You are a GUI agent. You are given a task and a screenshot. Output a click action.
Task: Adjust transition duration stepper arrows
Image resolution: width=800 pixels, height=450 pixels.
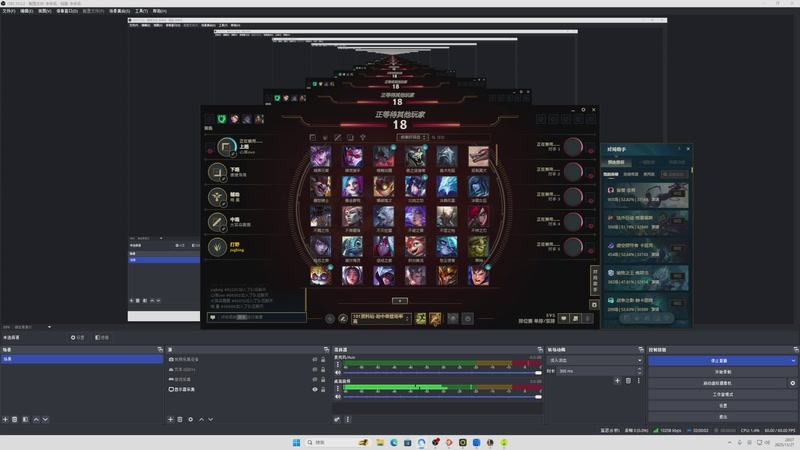639,371
